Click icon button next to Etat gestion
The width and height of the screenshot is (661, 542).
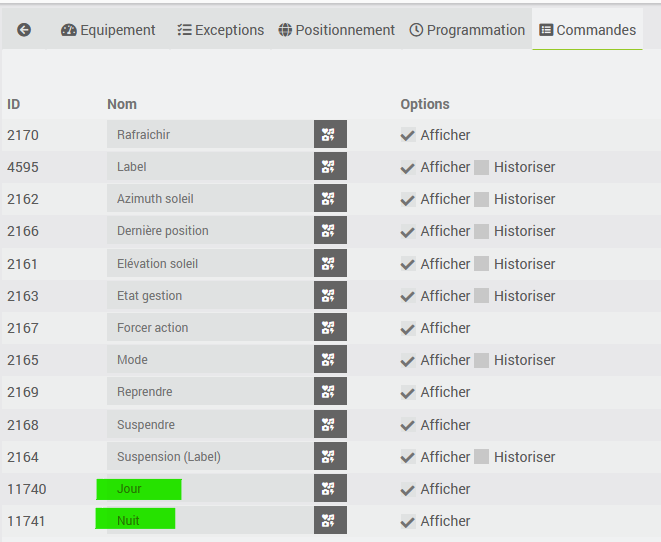coord(330,296)
